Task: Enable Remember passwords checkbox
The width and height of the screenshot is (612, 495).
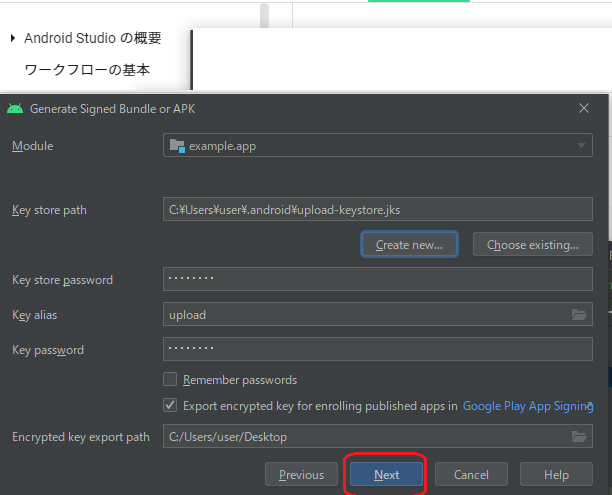Action: (x=170, y=379)
